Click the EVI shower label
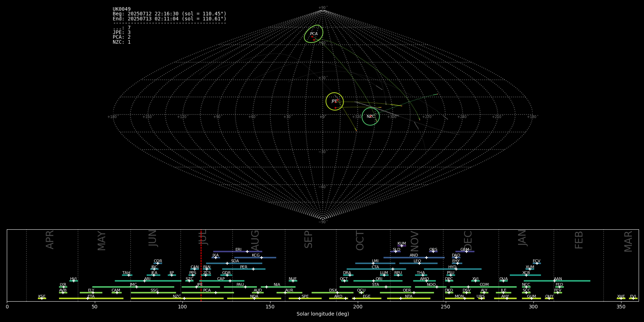 click(633, 296)
